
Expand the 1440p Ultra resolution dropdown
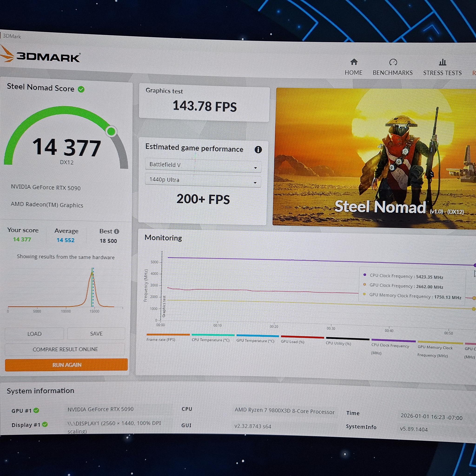203,180
